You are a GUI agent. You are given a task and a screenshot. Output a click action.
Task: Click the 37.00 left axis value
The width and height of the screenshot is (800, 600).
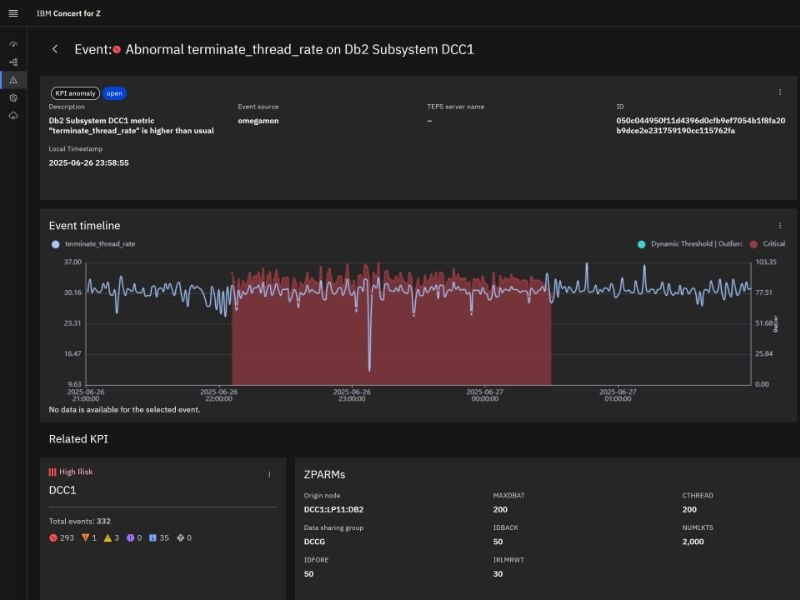point(73,262)
